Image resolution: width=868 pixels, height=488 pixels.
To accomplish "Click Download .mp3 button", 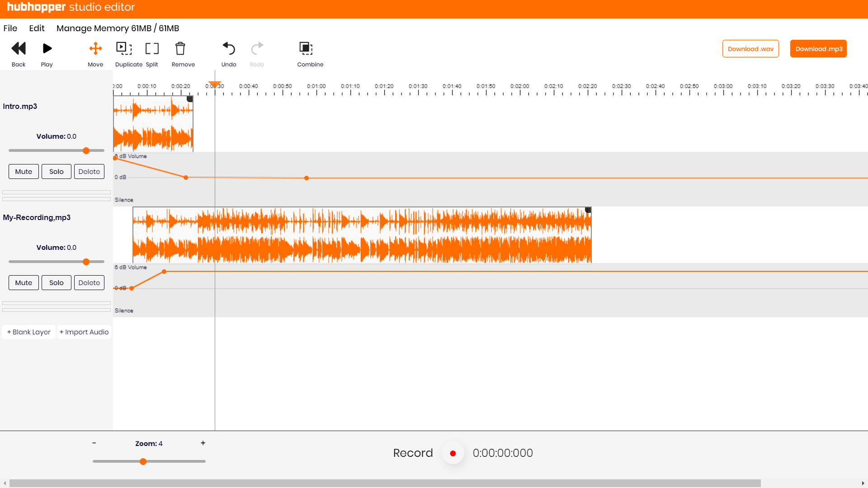I will 818,48.
